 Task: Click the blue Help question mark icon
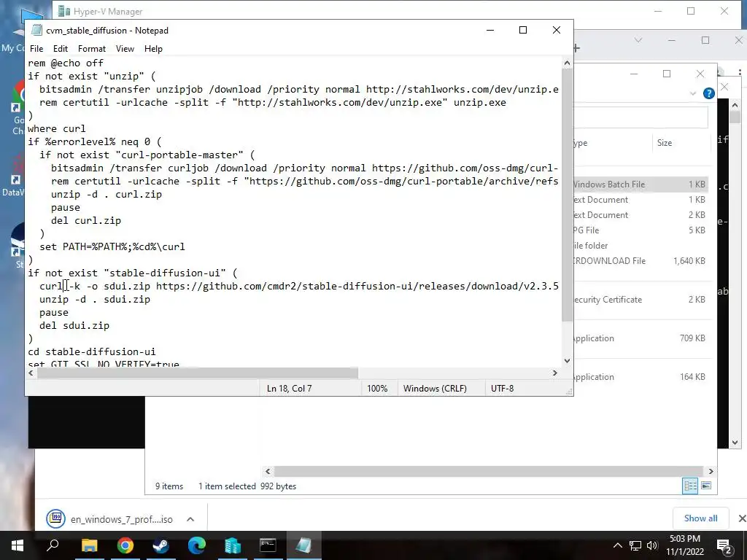pyautogui.click(x=709, y=93)
